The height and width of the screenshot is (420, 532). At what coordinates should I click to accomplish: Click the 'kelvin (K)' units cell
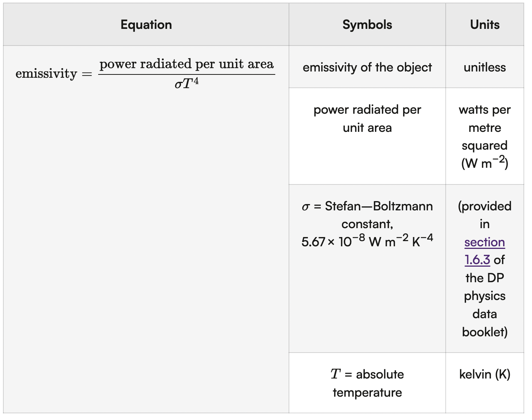[485, 374]
